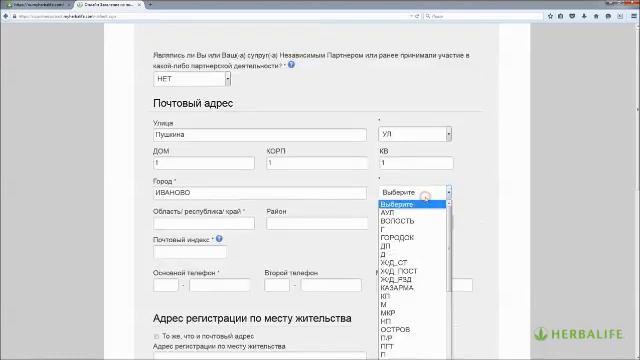Click the Область/республика/край input field
The height and width of the screenshot is (360, 640).
(204, 223)
